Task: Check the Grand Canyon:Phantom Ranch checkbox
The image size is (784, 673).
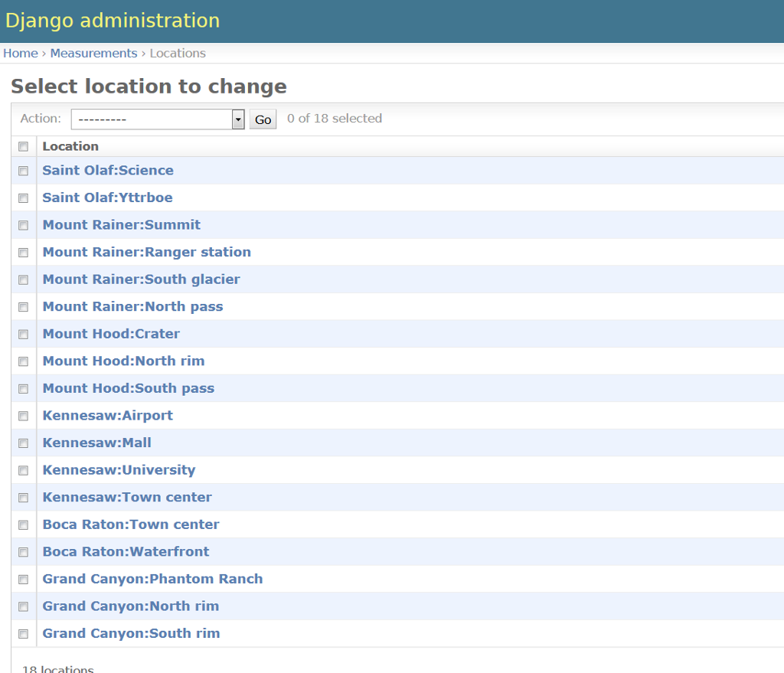Action: [24, 580]
